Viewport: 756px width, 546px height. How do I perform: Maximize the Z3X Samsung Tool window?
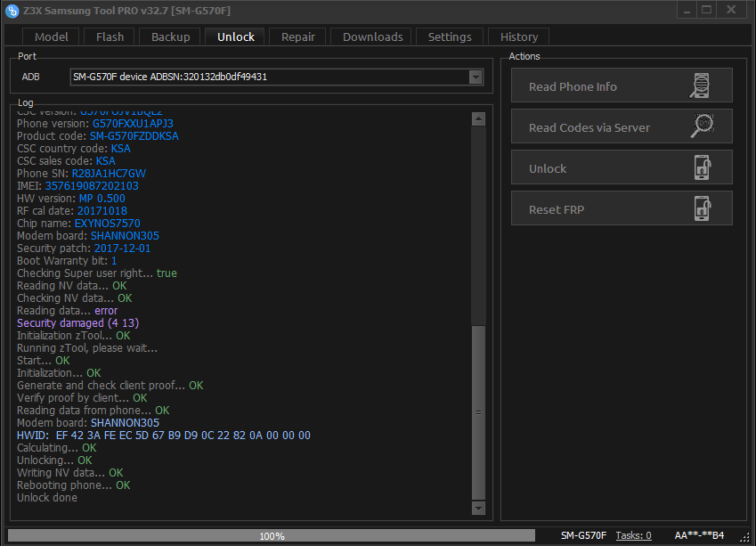click(706, 10)
